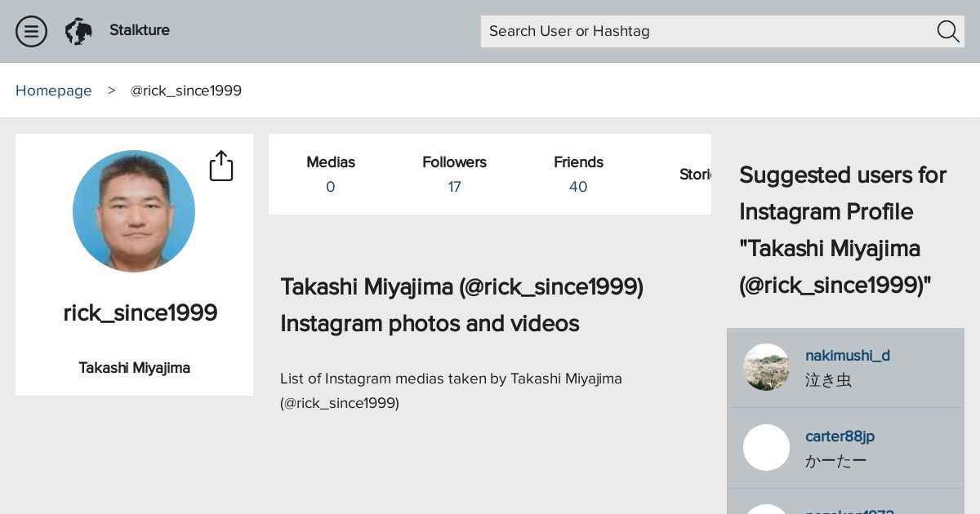Select the Medias stat tab
The height and width of the screenshot is (514, 980).
click(331, 174)
